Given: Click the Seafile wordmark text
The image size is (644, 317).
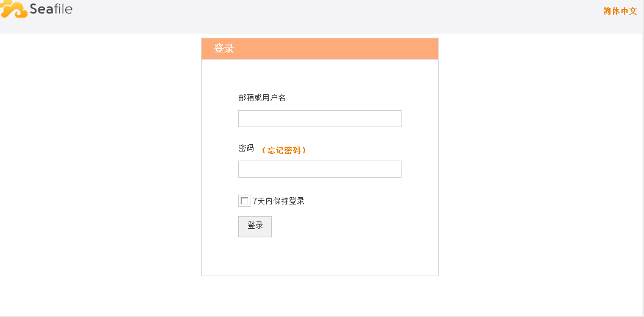Looking at the screenshot, I should tap(51, 8).
